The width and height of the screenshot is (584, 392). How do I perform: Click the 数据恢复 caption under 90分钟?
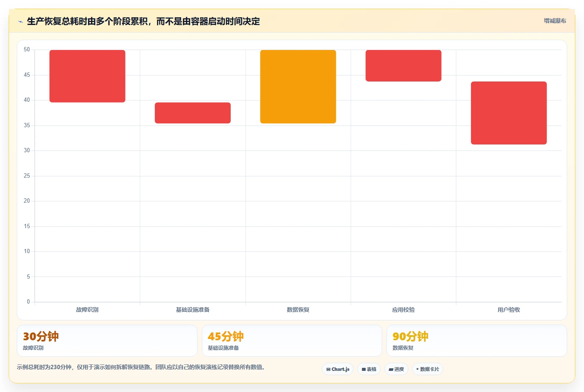coord(403,348)
